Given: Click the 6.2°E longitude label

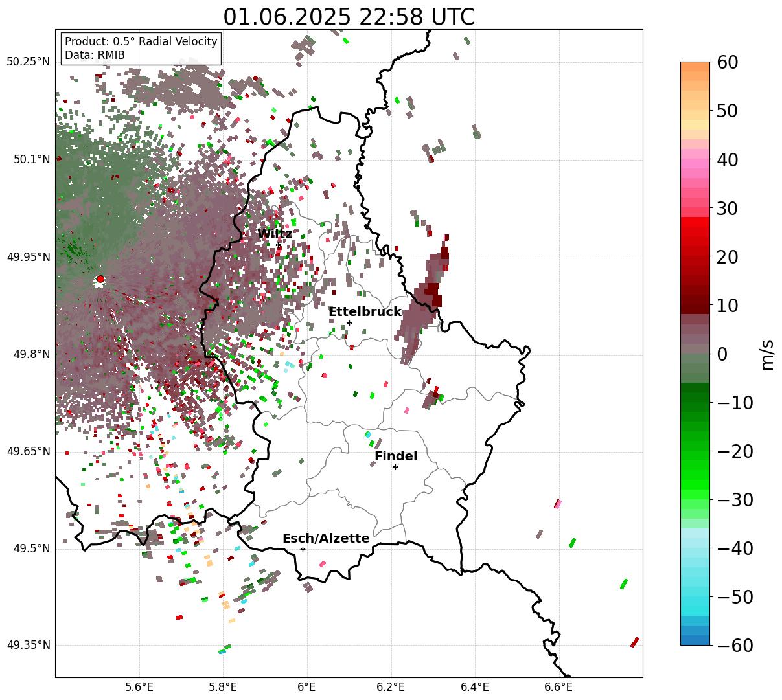Looking at the screenshot, I should pos(391,687).
